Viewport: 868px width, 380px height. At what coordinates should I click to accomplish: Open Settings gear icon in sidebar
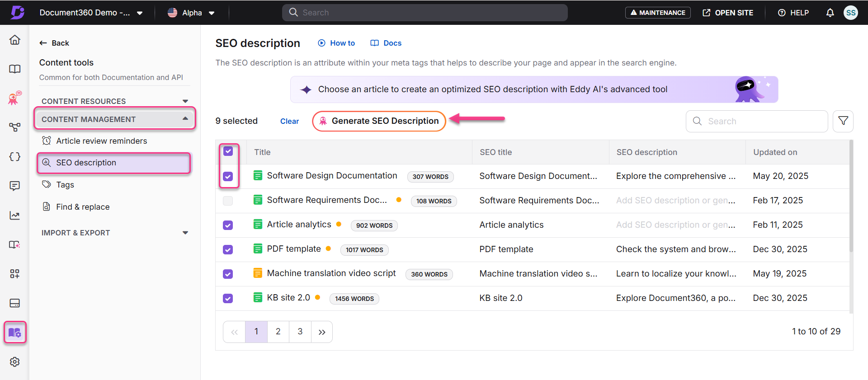click(x=15, y=362)
